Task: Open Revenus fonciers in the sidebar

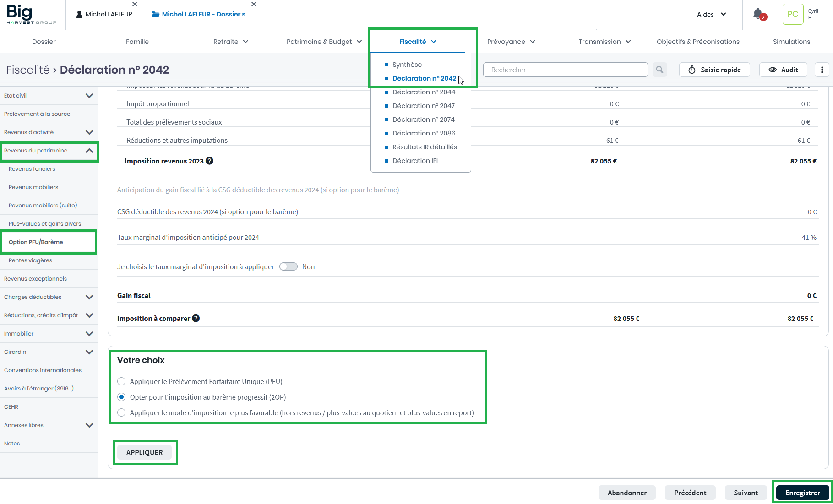Action: 32,169
